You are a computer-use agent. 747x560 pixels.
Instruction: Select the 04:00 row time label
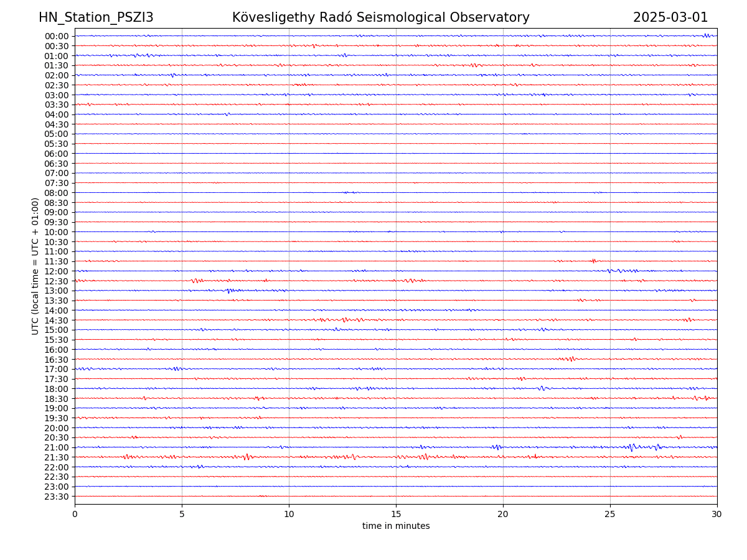(57, 114)
